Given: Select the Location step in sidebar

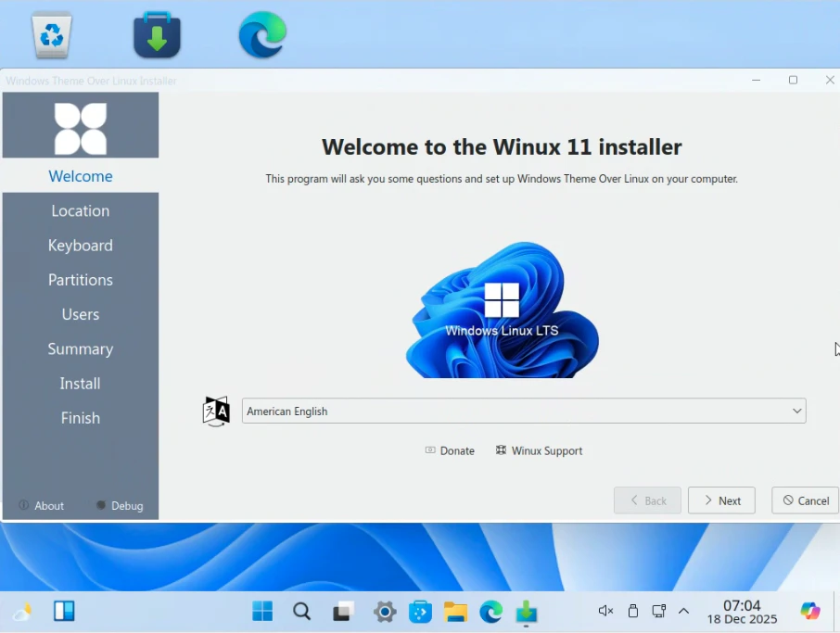Looking at the screenshot, I should tap(81, 211).
